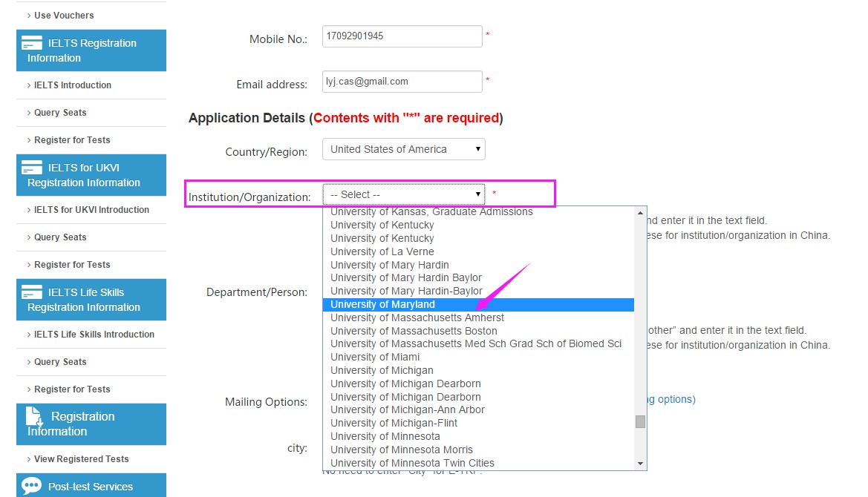The width and height of the screenshot is (868, 497).
Task: Open Register for Tests under IELTS Registration Information
Action: coord(72,140)
